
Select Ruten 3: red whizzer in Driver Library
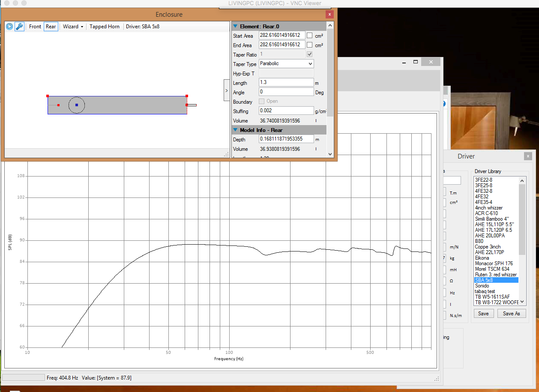pyautogui.click(x=496, y=275)
